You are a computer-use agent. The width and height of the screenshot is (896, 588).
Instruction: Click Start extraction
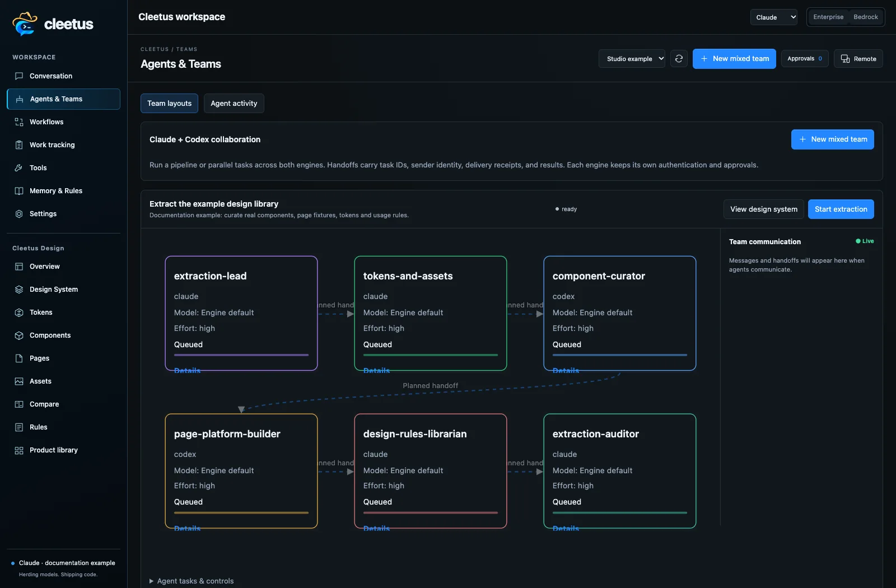pyautogui.click(x=841, y=209)
